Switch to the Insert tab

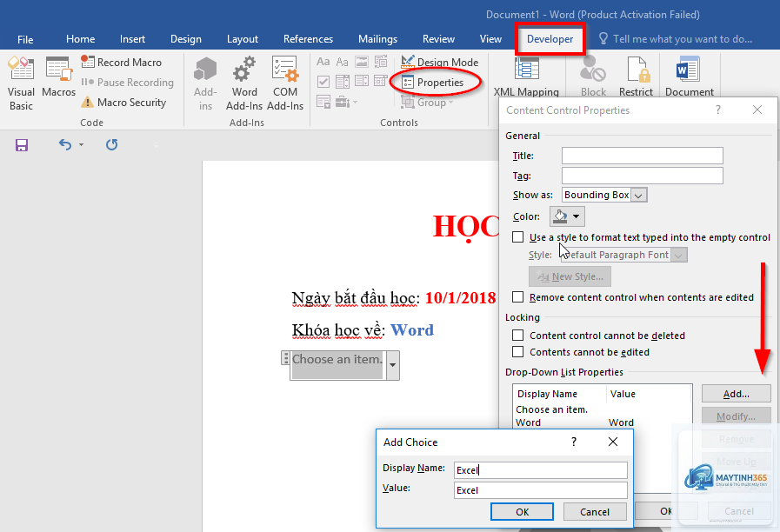coord(132,39)
